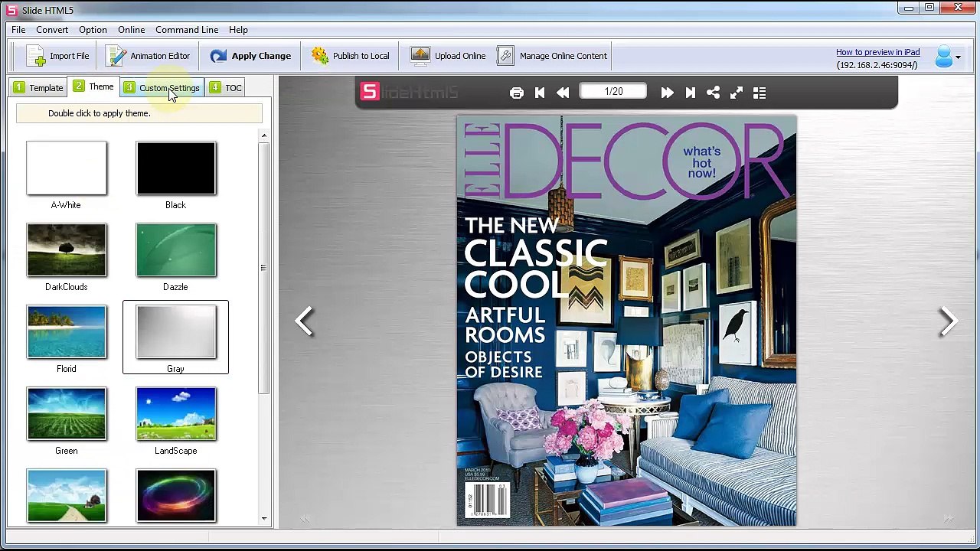Open the File menu
Image resolution: width=980 pixels, height=551 pixels.
coord(18,30)
